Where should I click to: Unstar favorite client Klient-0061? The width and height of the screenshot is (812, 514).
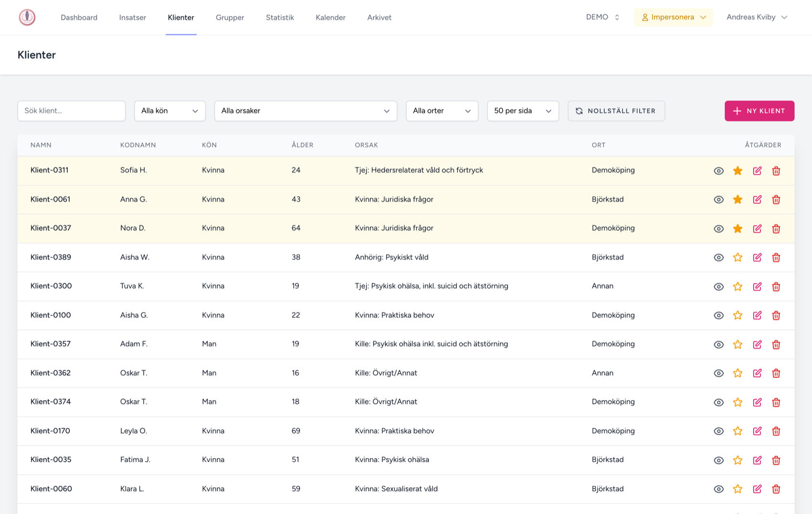(737, 199)
